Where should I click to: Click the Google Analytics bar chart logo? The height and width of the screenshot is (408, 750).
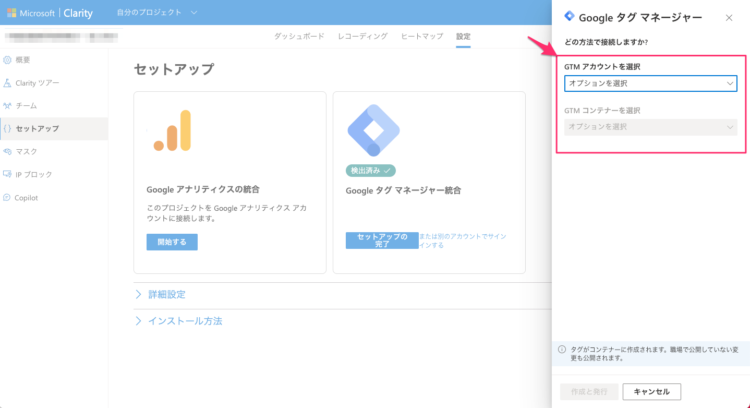[172, 131]
